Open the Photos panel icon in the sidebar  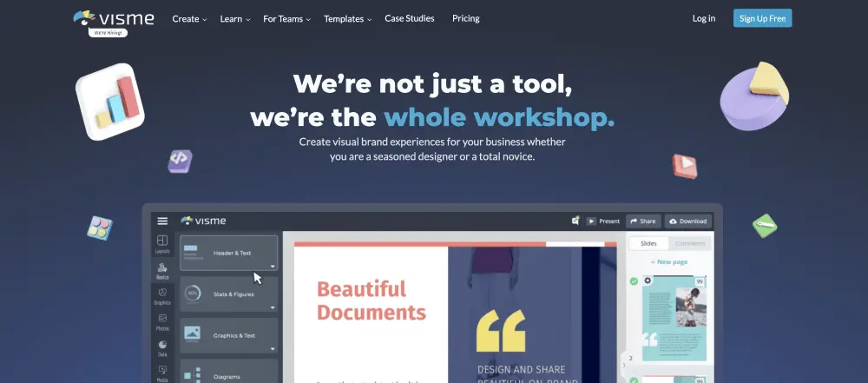162,322
